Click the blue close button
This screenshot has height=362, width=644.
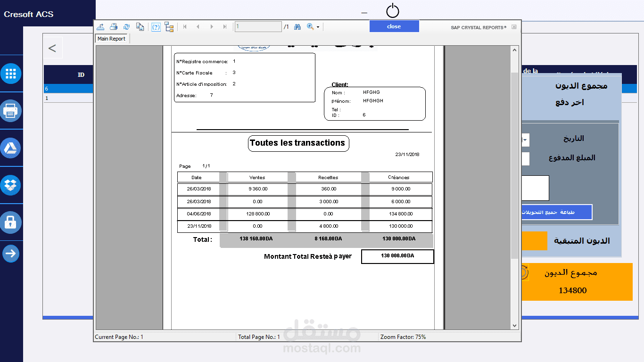coord(394,26)
